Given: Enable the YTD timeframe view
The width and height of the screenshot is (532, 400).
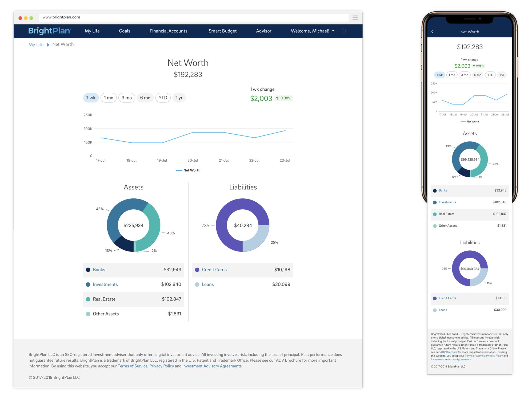Looking at the screenshot, I should [x=163, y=98].
